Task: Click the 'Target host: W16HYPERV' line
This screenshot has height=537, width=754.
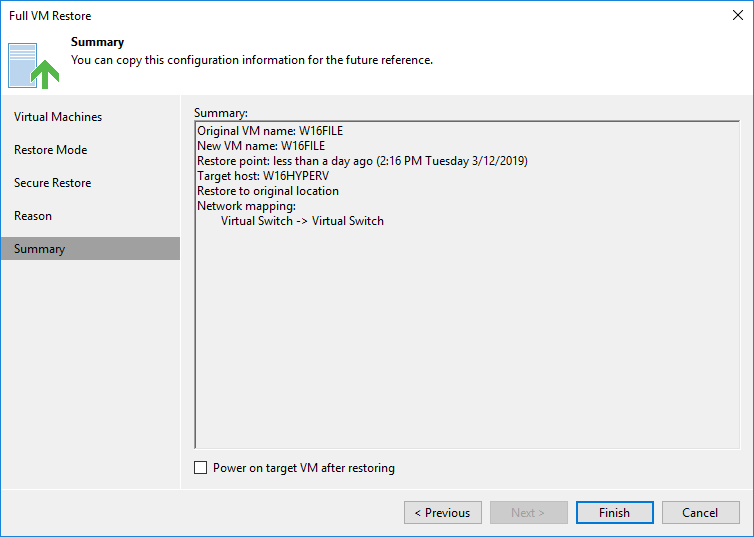Action: point(263,176)
